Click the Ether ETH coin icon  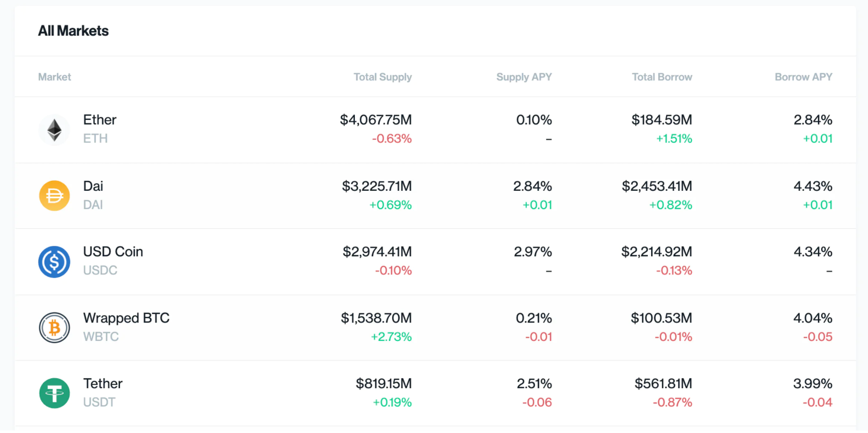54,130
